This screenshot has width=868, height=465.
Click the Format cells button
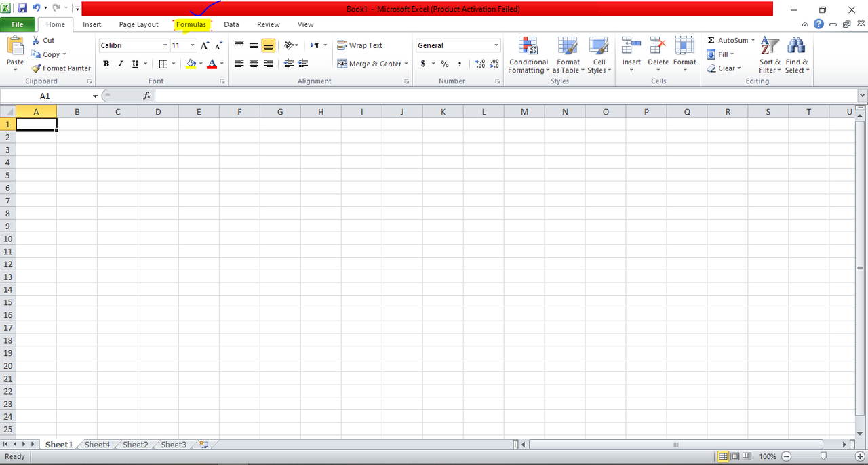[685, 56]
